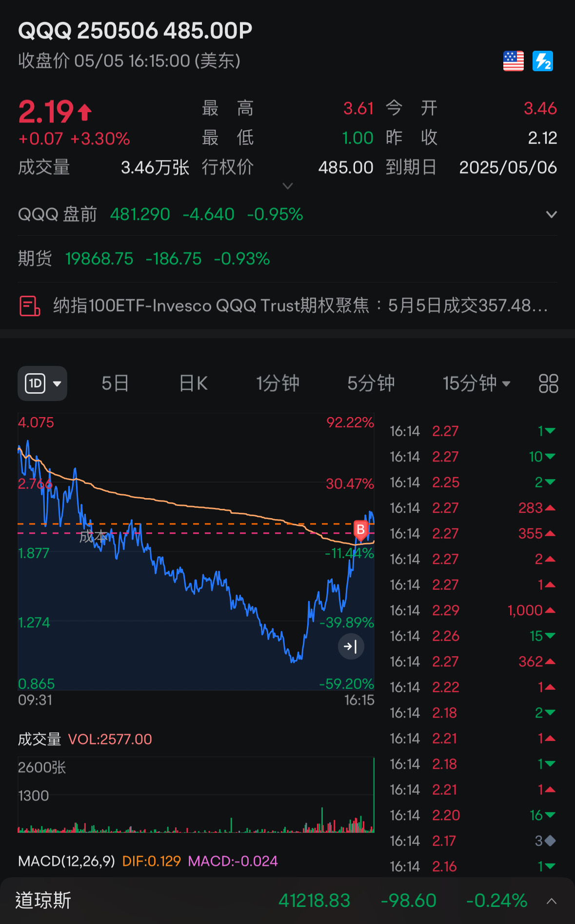
Task: Expand the QQQ 盘前 row chevron
Action: [551, 214]
